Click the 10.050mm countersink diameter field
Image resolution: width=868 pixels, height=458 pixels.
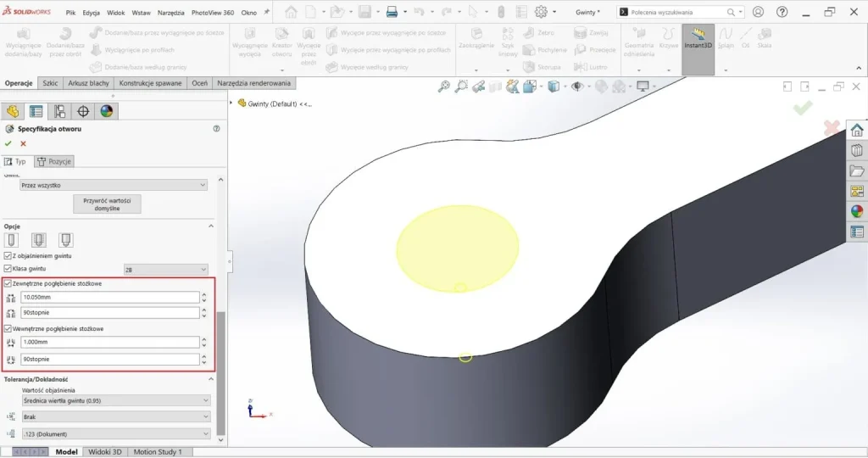point(109,297)
